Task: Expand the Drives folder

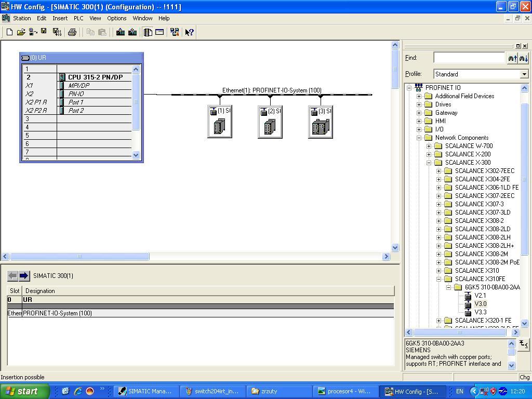Action: pyautogui.click(x=419, y=104)
